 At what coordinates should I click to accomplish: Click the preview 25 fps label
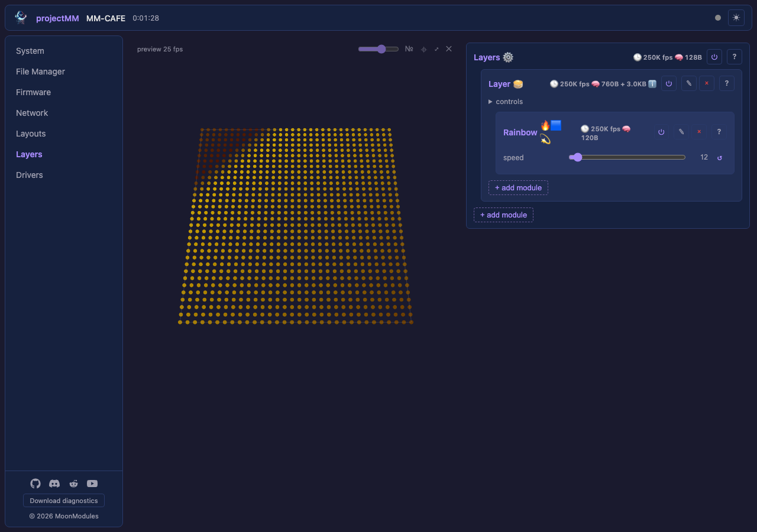160,49
